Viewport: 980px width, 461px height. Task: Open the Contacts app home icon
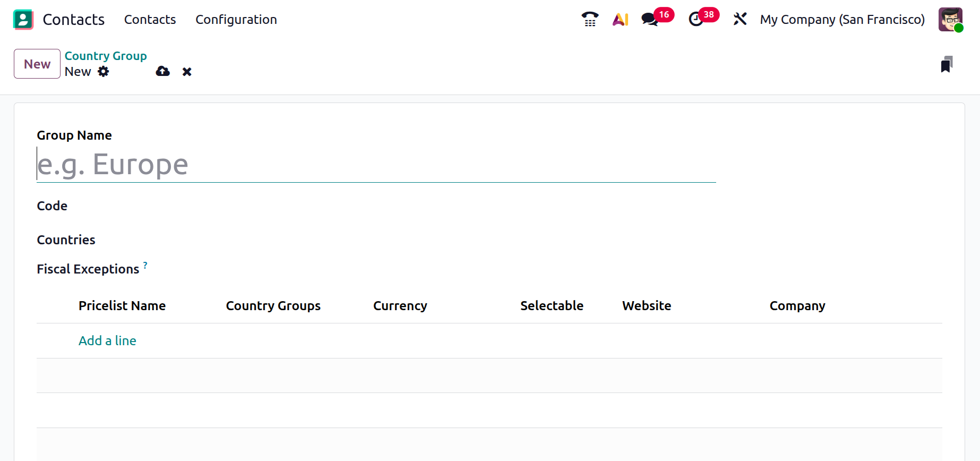click(x=23, y=20)
